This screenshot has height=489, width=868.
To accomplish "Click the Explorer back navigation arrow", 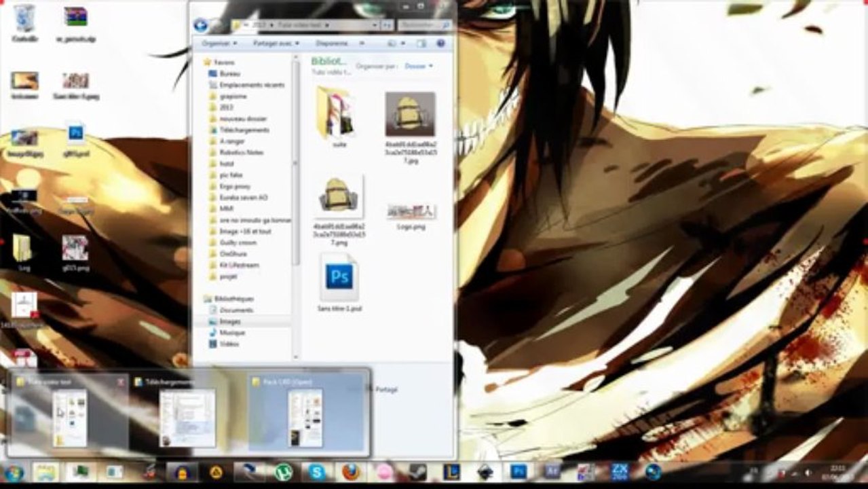I will pyautogui.click(x=200, y=25).
